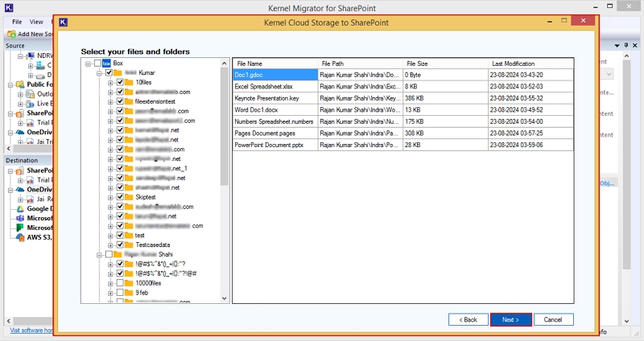The image size is (644, 341).
Task: Click SharePoint icon in Destination panel
Action: pos(20,170)
